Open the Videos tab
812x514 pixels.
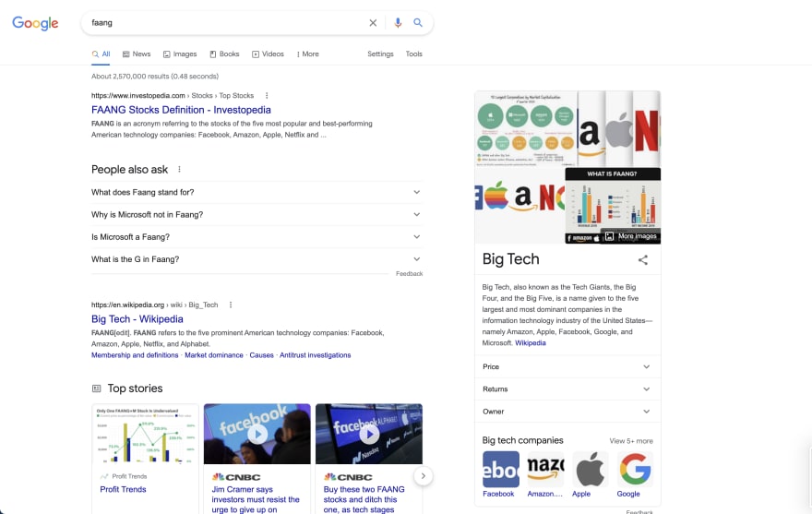(x=269, y=54)
